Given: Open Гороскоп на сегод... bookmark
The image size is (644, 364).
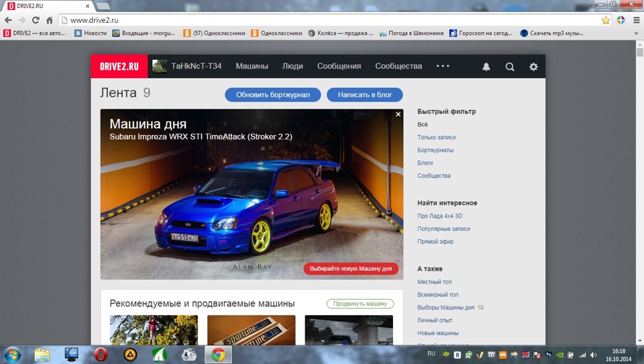Looking at the screenshot, I should coord(480,34).
